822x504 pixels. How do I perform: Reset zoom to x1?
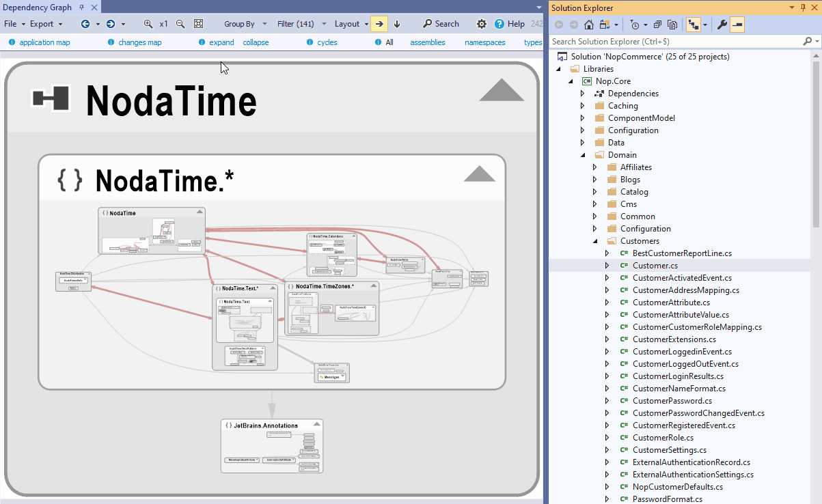[x=164, y=24]
